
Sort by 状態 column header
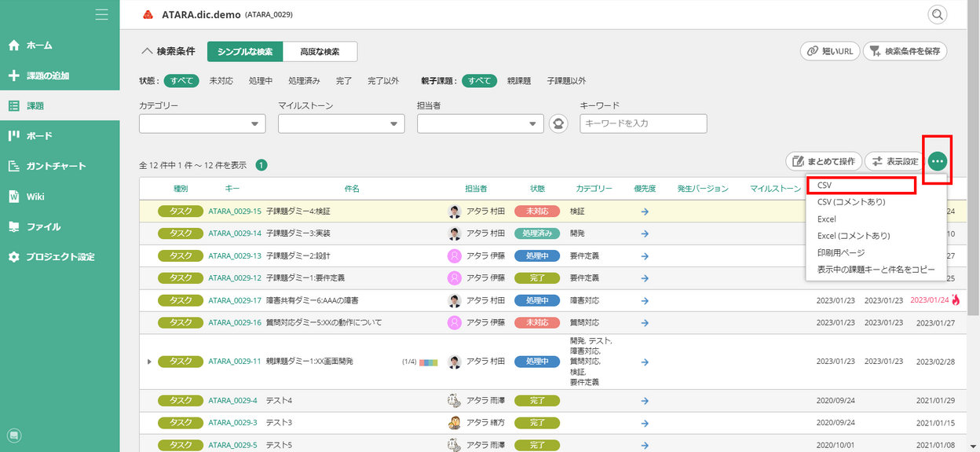537,189
